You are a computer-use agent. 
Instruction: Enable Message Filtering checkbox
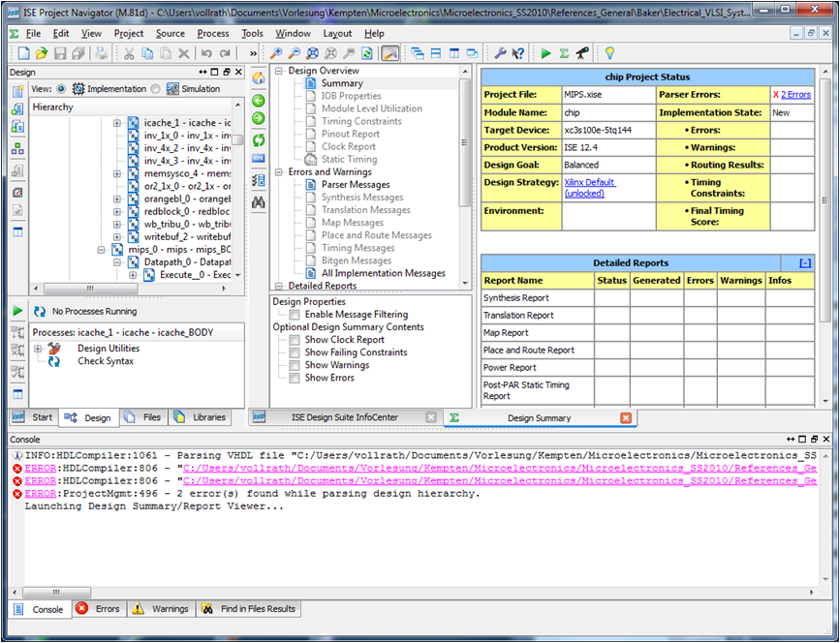[295, 315]
